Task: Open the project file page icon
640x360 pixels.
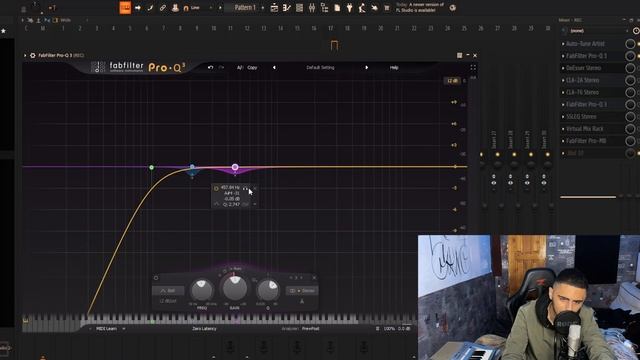Action: pos(337,8)
